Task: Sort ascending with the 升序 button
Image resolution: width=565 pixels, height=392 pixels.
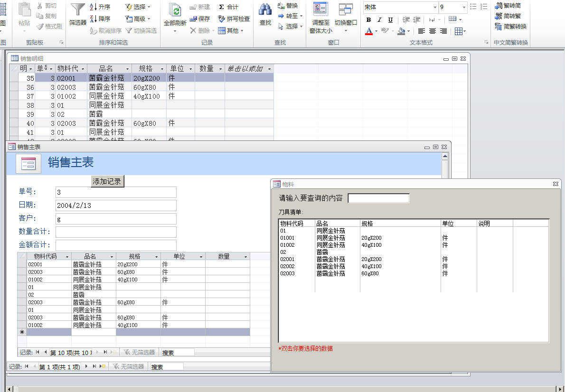Action: 100,7
